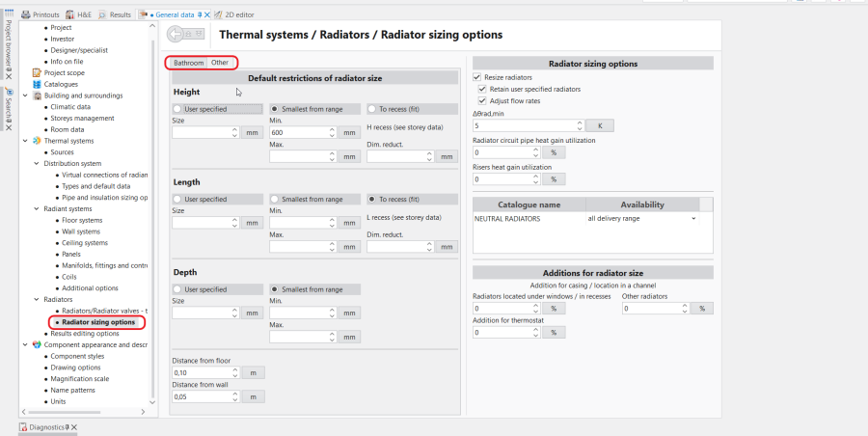The image size is (868, 436).
Task: Click the back arrow navigation button
Action: click(x=176, y=35)
